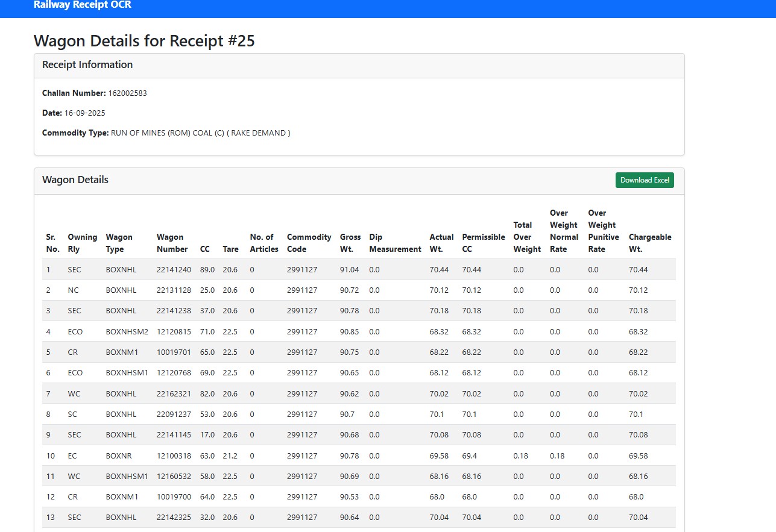Image resolution: width=776 pixels, height=532 pixels.
Task: Click the BOXNR wagon type cell
Action: 118,456
